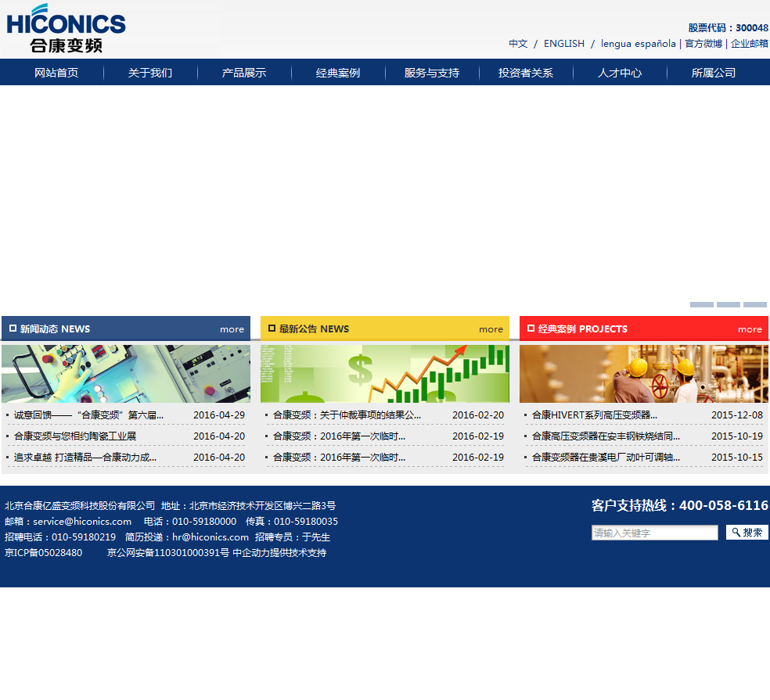Viewport: 770px width, 700px height.
Task: Click the square icon beside 最新公告 NEWS
Action: [x=272, y=328]
